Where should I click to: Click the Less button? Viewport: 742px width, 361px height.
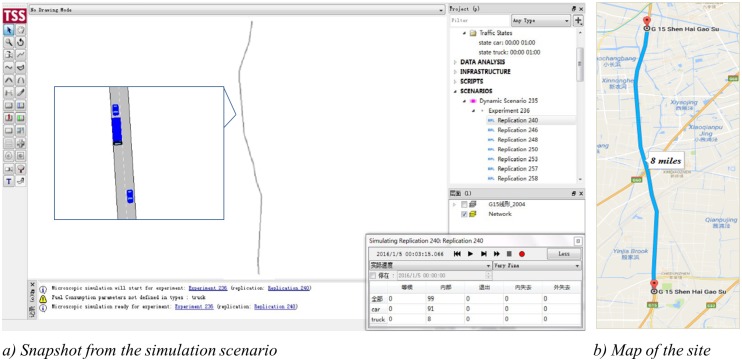click(x=564, y=254)
